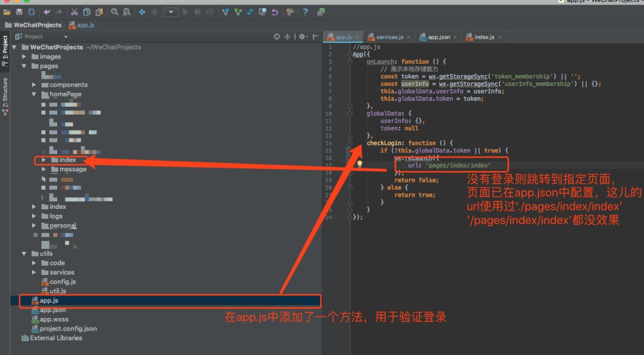
Task: Select config.js in the project tree
Action: click(58, 282)
